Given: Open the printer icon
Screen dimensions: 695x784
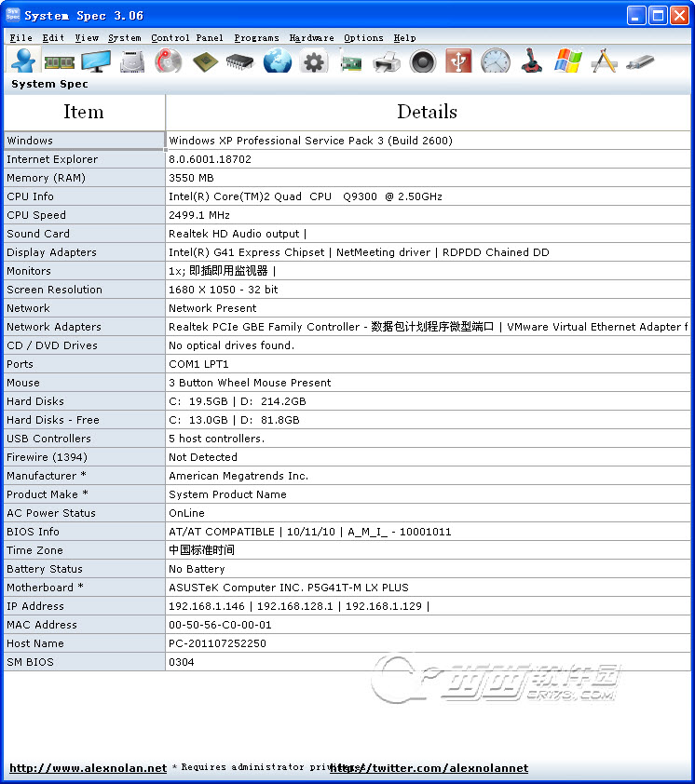Looking at the screenshot, I should (387, 62).
